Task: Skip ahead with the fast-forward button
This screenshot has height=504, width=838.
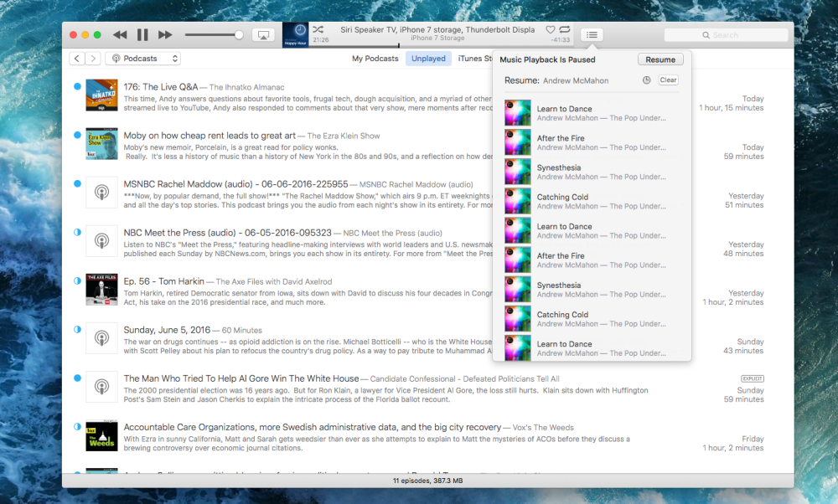Action: pos(165,35)
